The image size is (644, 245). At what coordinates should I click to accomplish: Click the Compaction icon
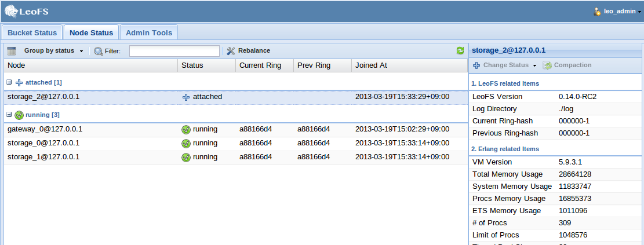pos(547,65)
